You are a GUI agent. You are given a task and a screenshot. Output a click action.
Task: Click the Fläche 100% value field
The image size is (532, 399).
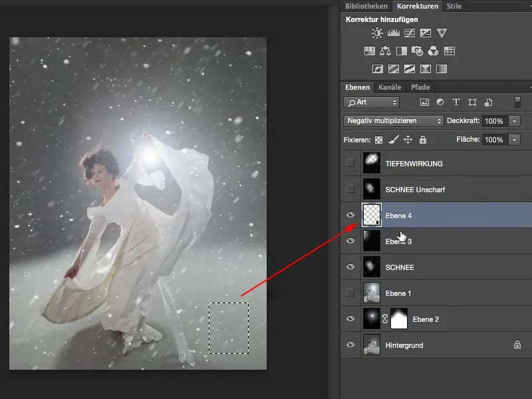pyautogui.click(x=495, y=140)
